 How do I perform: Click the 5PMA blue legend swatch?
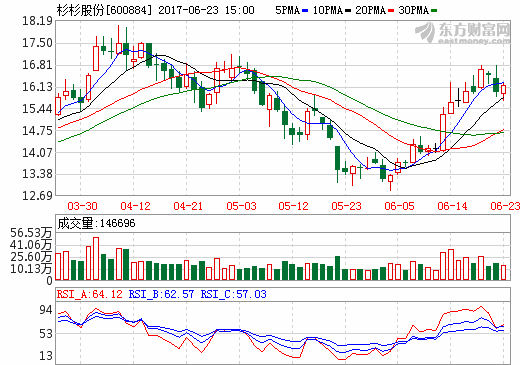305,11
